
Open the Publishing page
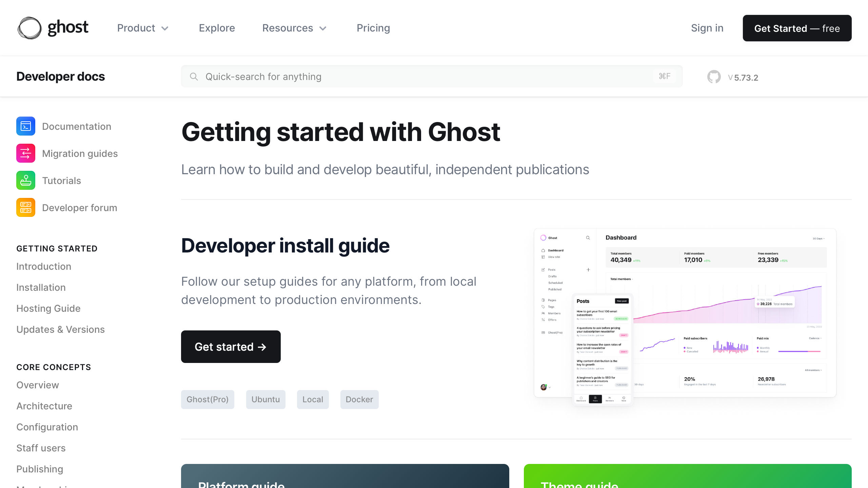[40, 469]
